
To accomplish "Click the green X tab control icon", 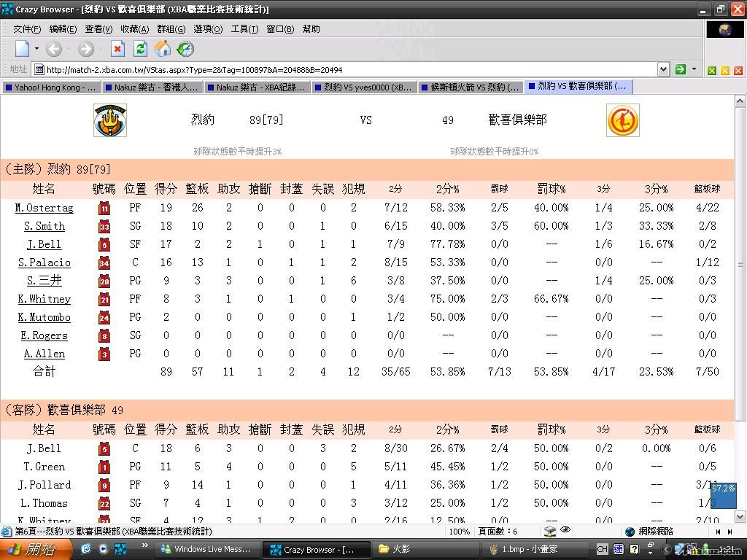I will 712,71.
